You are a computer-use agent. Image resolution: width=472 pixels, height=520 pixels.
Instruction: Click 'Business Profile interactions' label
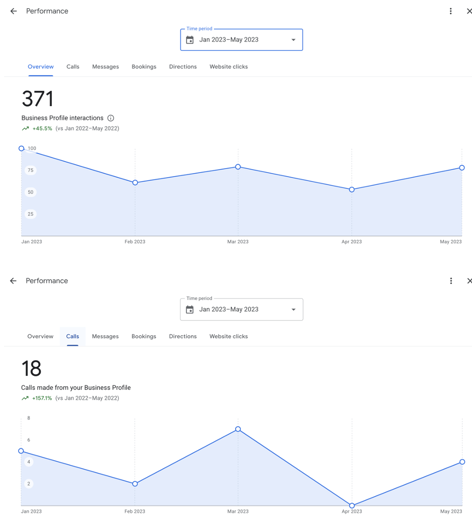62,118
